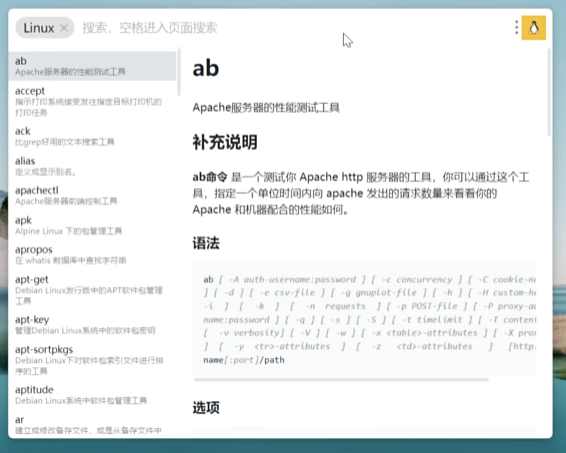566x453 pixels.
Task: Select the apt-get command entry
Action: tap(92, 290)
